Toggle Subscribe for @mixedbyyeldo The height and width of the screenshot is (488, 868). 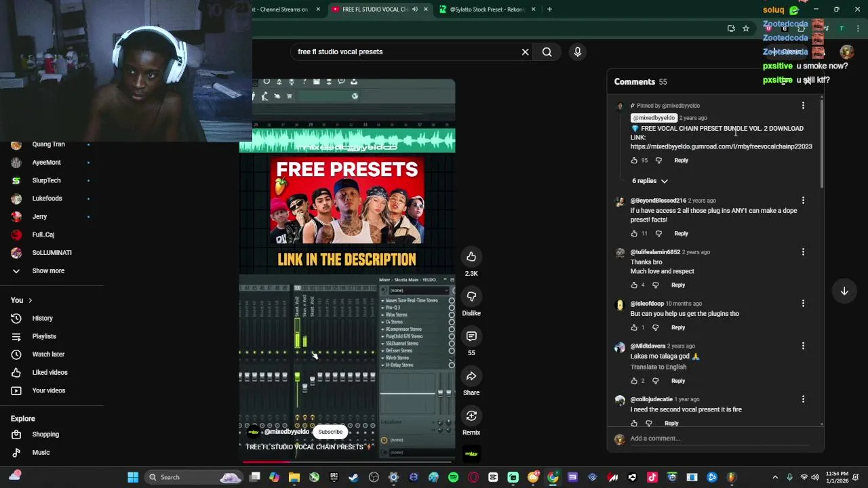coord(330,432)
